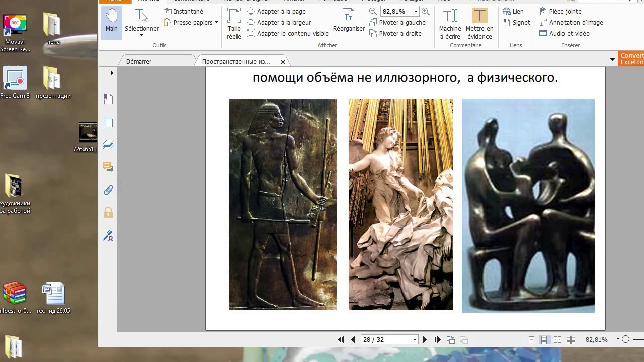Toggle Mettre en évidence highlighter
The height and width of the screenshot is (362, 644).
click(x=479, y=23)
